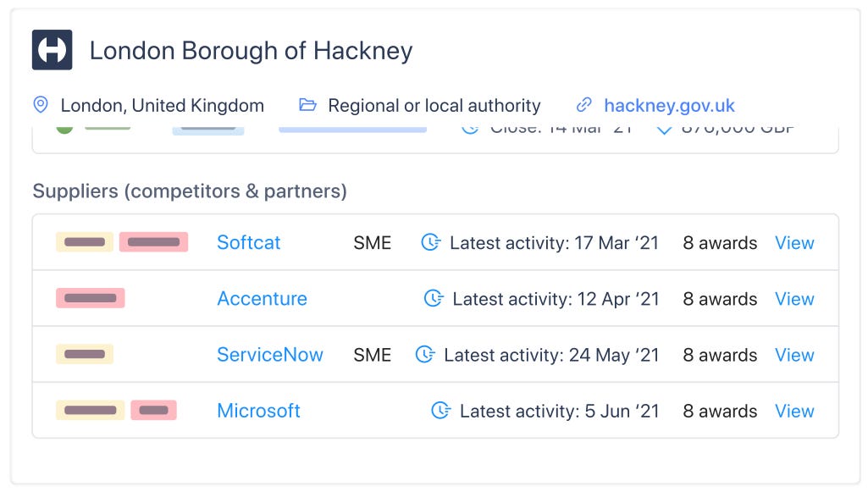Open the ServiceNow supplier page
Viewport: 868px width, 492px height.
(x=270, y=354)
